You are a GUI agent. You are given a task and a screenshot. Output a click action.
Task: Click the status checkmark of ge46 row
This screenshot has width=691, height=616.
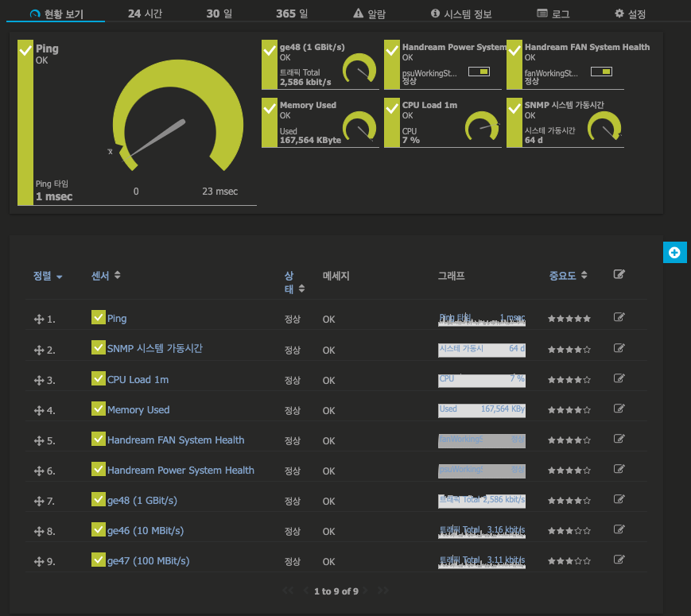(x=99, y=529)
